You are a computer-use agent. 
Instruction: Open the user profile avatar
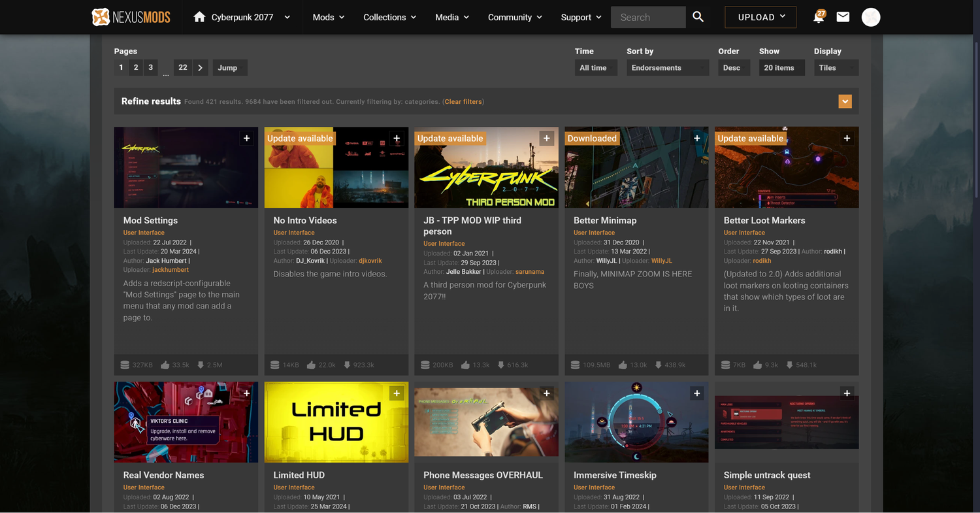point(871,17)
